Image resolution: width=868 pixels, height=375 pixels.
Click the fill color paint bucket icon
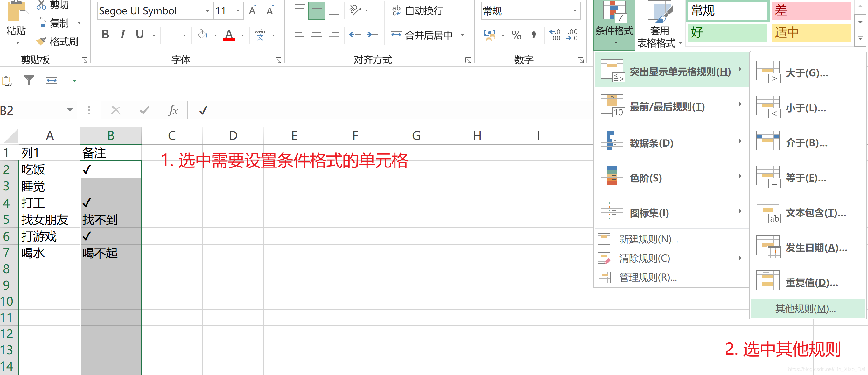[202, 35]
